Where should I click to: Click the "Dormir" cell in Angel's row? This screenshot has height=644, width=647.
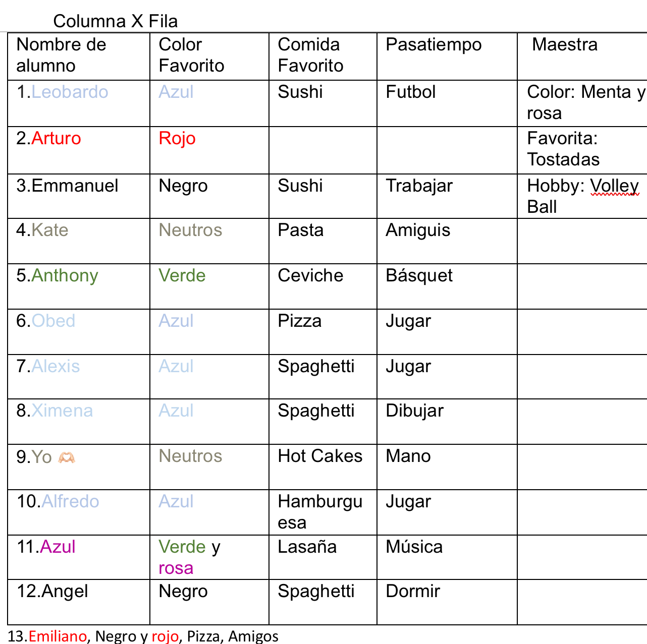pyautogui.click(x=413, y=592)
